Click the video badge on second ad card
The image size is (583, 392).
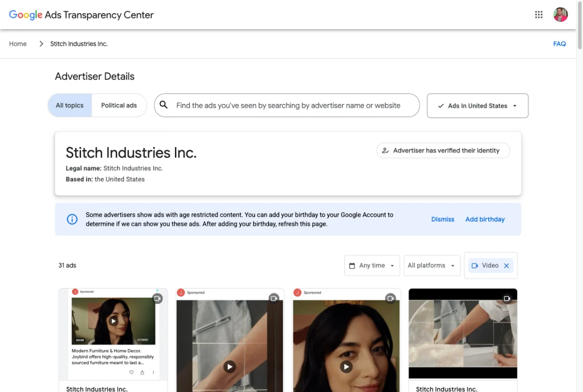click(x=274, y=298)
